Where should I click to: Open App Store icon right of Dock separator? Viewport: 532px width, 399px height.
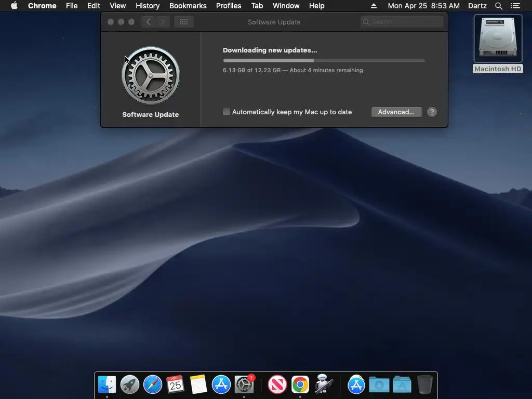[x=356, y=384]
